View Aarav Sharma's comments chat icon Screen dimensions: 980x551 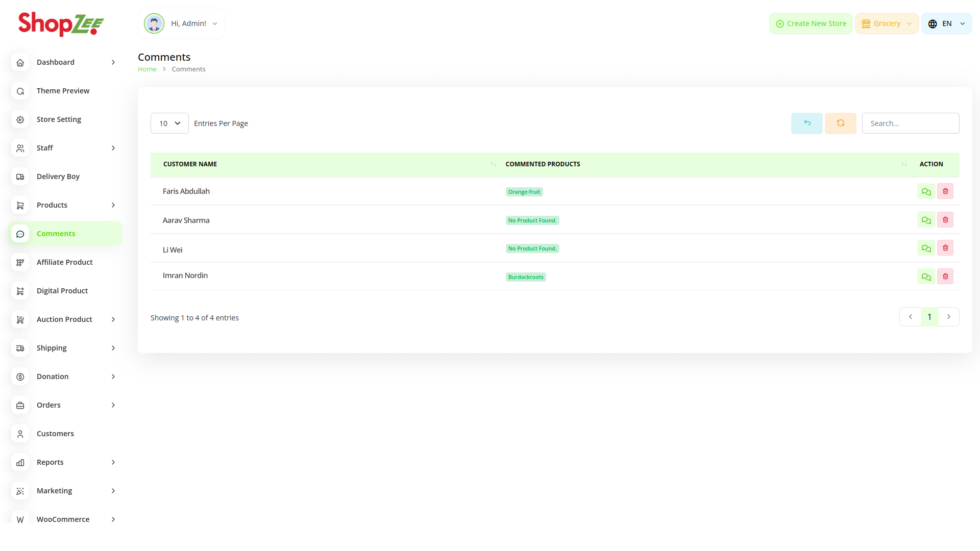[x=926, y=220]
